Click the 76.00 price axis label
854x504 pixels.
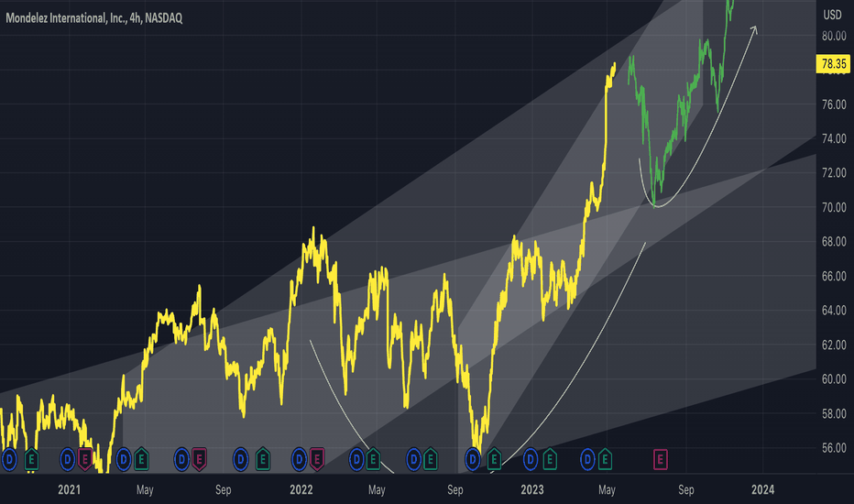(x=834, y=104)
